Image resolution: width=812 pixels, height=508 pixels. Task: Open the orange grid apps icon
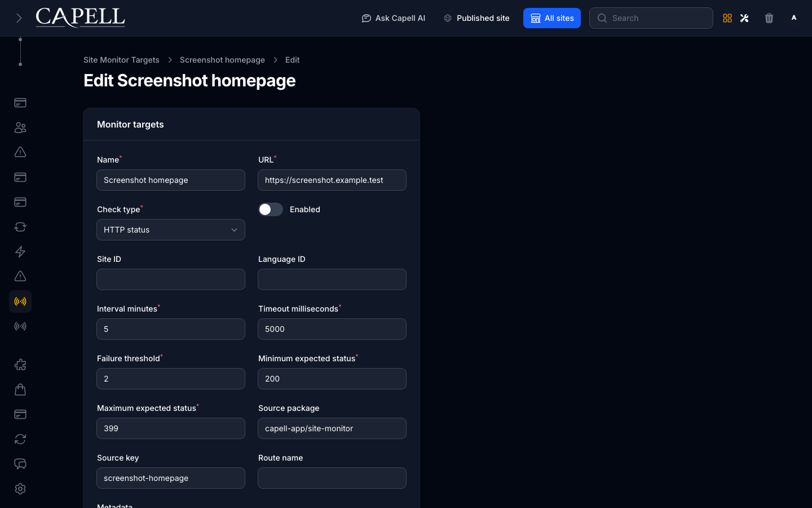pos(727,18)
